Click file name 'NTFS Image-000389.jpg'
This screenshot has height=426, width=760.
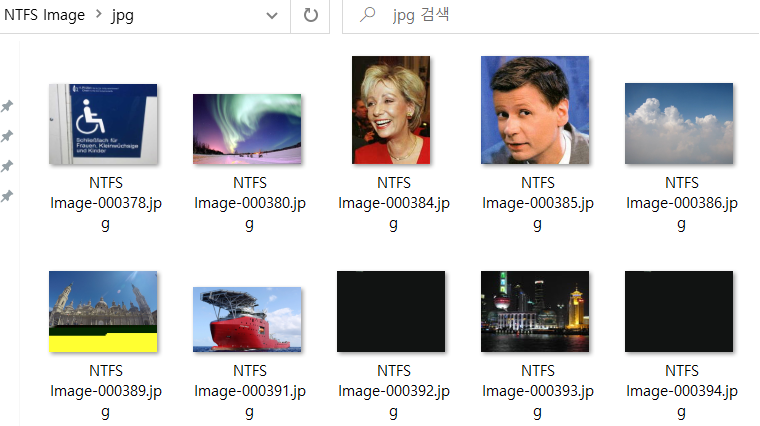click(106, 391)
